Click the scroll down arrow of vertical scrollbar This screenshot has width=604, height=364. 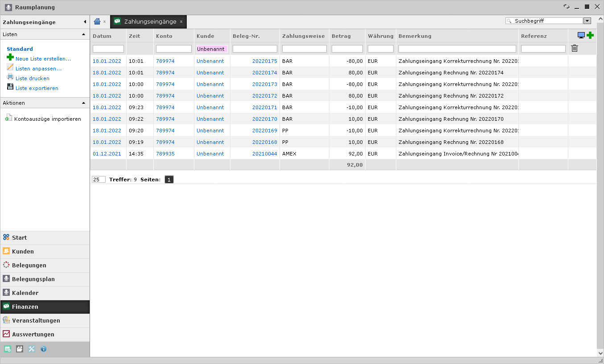coord(600,353)
